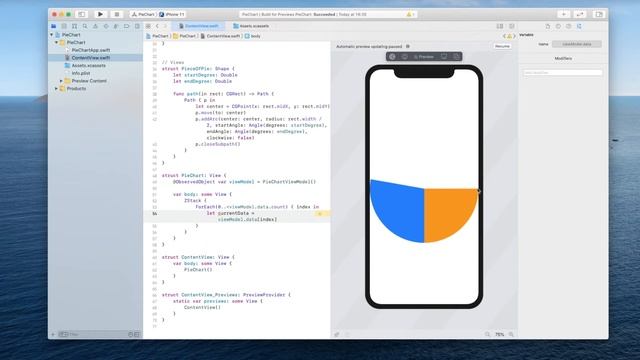Toggle source-control status filter in navigator
Viewport: 640px width, 360px height.
click(x=137, y=335)
